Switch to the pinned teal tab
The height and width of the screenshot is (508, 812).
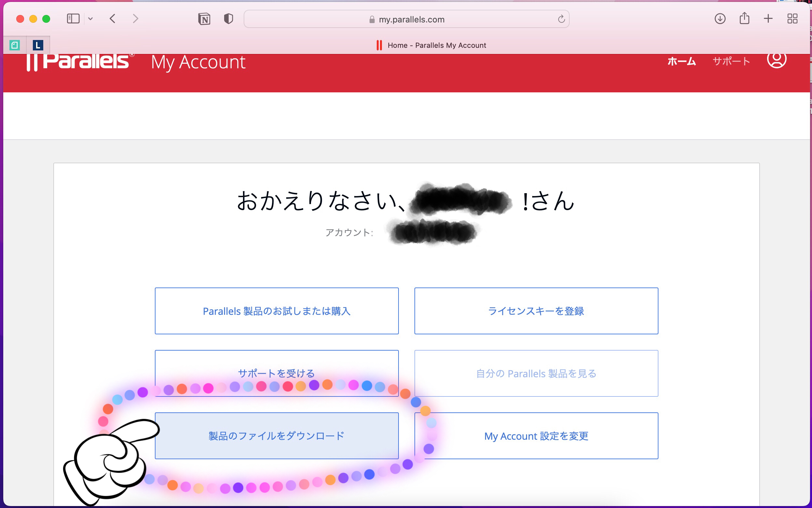15,45
